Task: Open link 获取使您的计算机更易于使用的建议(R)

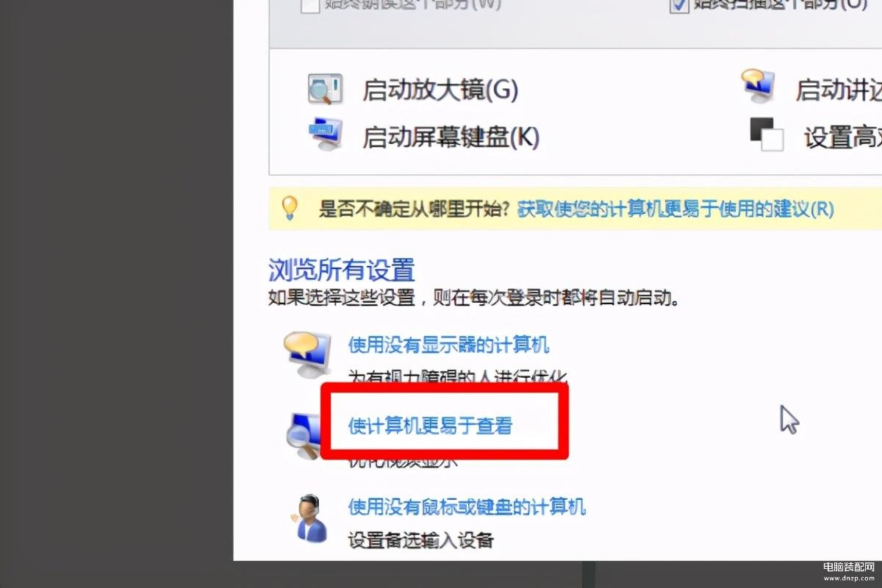Action: pyautogui.click(x=675, y=209)
